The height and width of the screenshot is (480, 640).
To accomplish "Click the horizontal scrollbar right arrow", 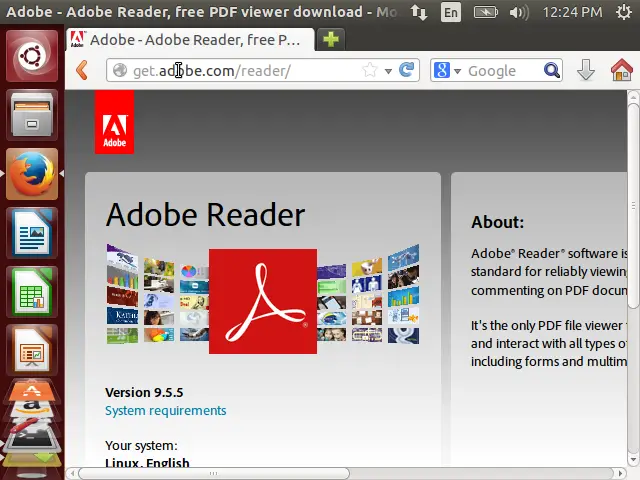I will click(620, 473).
